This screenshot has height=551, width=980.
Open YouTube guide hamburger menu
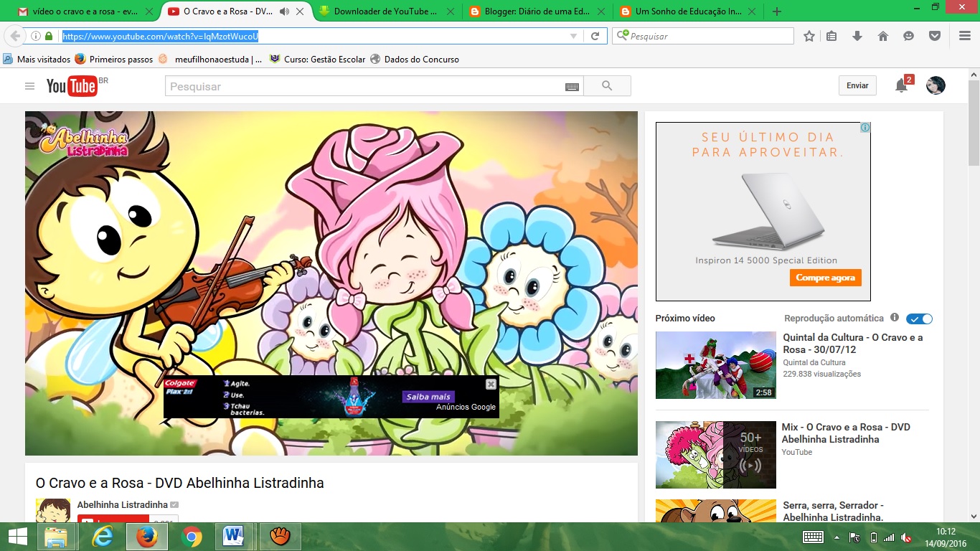[x=29, y=86]
